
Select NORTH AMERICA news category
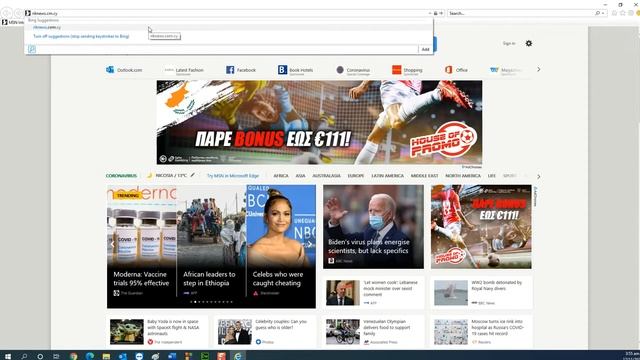[463, 176]
